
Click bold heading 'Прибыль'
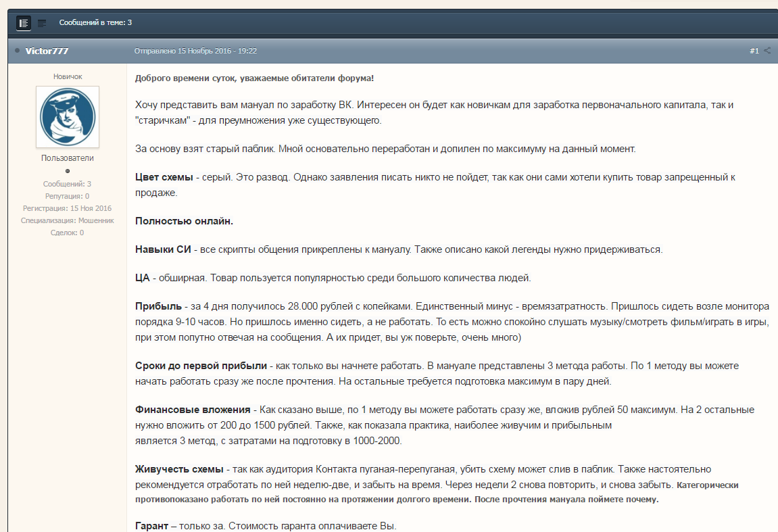coord(158,306)
